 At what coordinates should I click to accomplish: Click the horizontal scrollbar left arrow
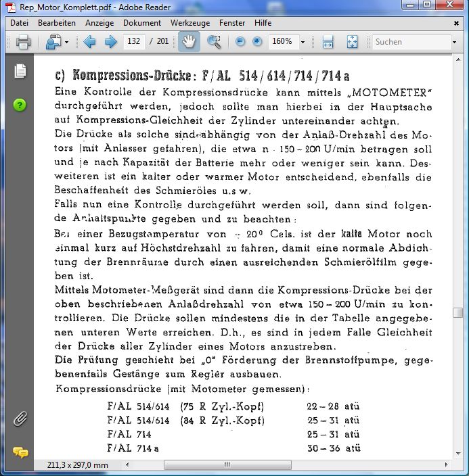pyautogui.click(x=127, y=465)
